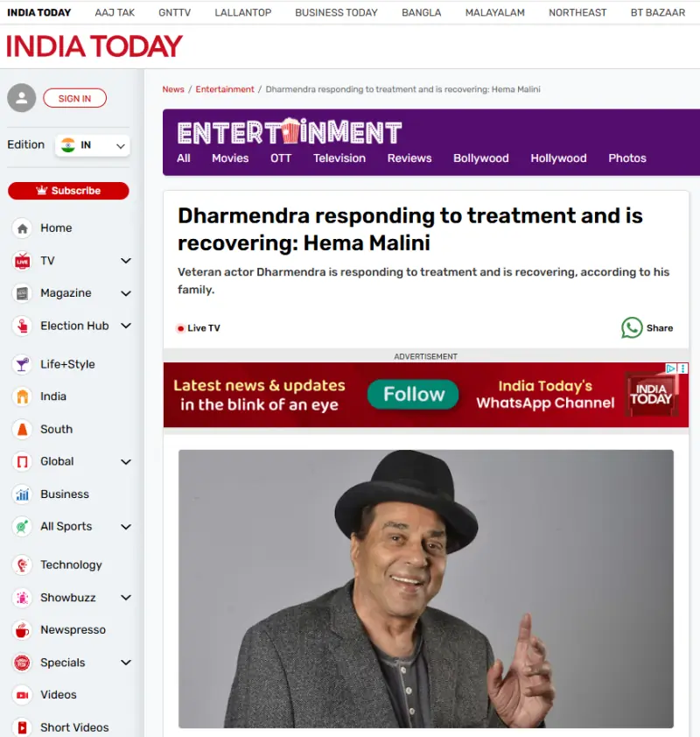Expand the Magazine sidebar section

pos(125,293)
